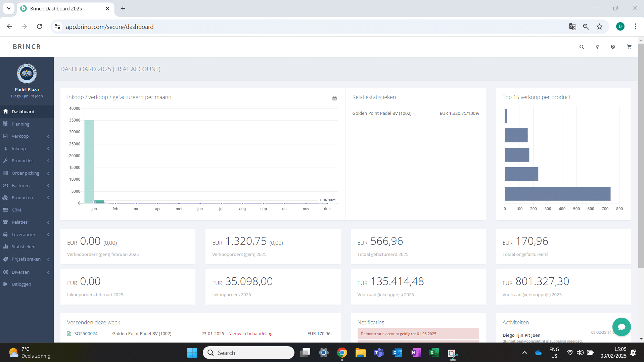The image size is (644, 362).
Task: Click the Padel Plaza logo avatar
Action: tap(27, 74)
